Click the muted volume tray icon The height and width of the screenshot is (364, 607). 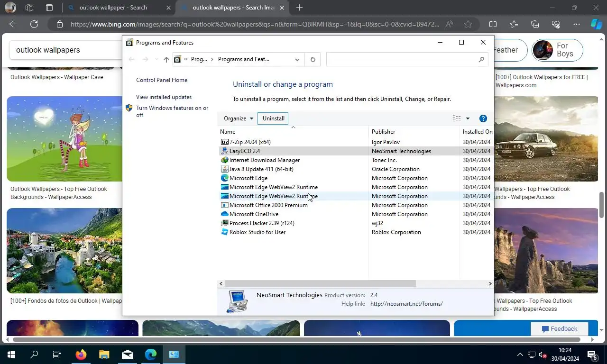coord(543,355)
